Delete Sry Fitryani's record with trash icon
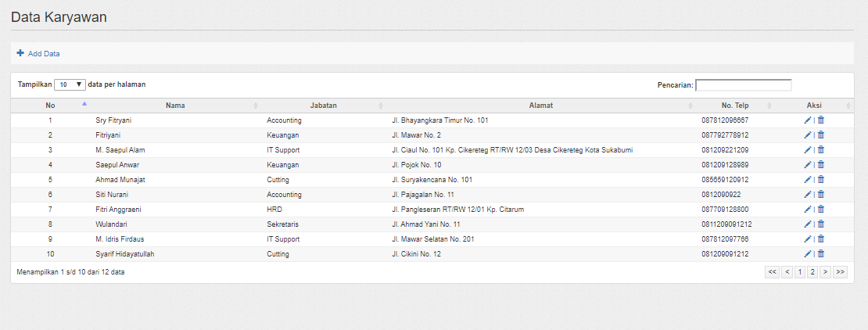868x330 pixels. click(x=821, y=120)
